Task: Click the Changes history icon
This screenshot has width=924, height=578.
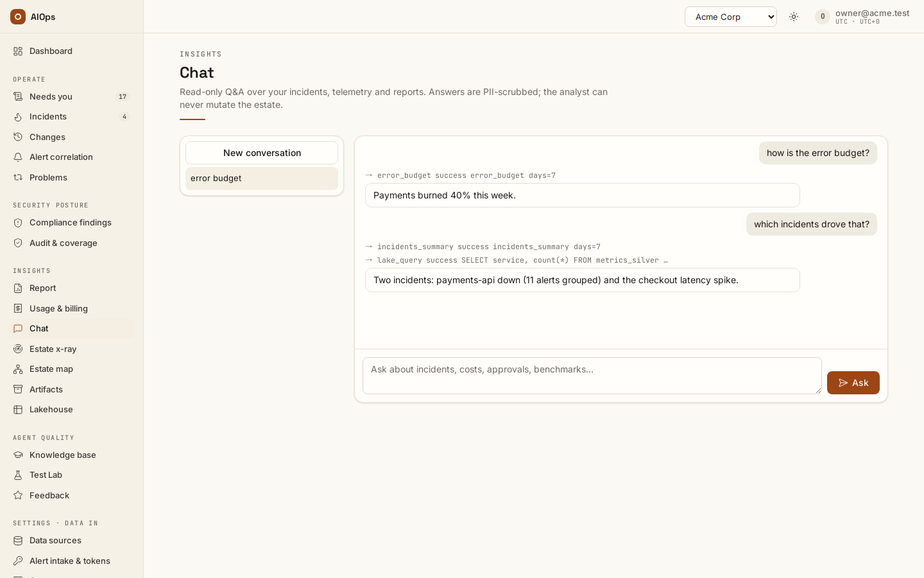Action: coord(18,137)
